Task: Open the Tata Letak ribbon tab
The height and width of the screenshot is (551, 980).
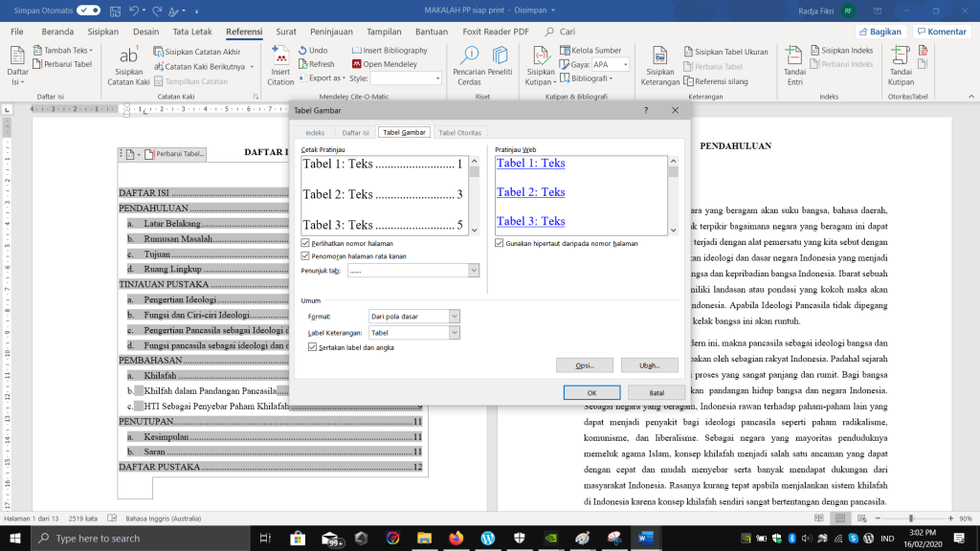Action: click(192, 32)
